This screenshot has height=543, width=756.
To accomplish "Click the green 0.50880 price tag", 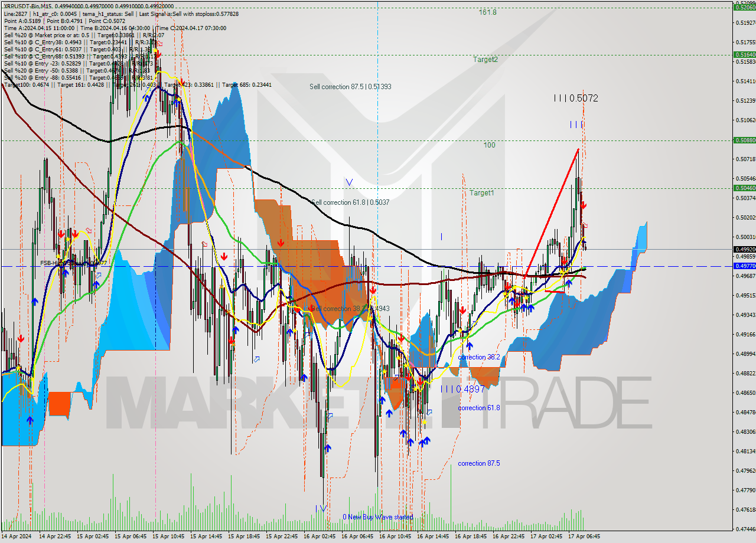I will click(745, 140).
